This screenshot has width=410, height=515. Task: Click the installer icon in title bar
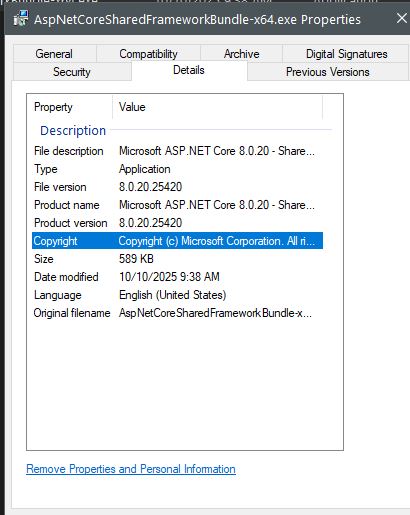coord(21,19)
